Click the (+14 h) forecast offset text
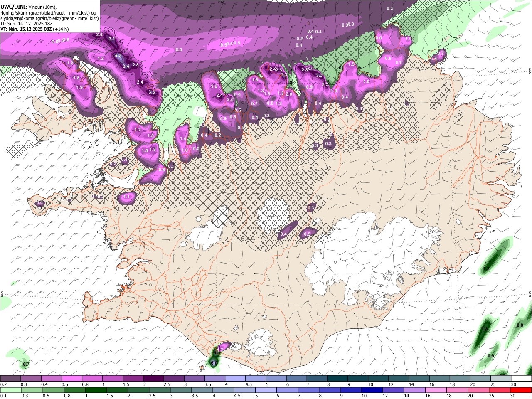Viewport: 532px width, 399px height. [x=61, y=29]
